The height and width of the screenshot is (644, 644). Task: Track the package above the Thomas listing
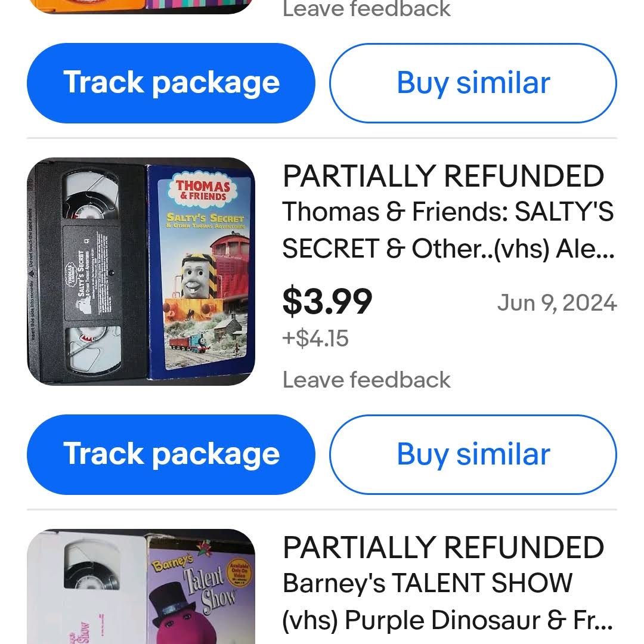(x=171, y=83)
